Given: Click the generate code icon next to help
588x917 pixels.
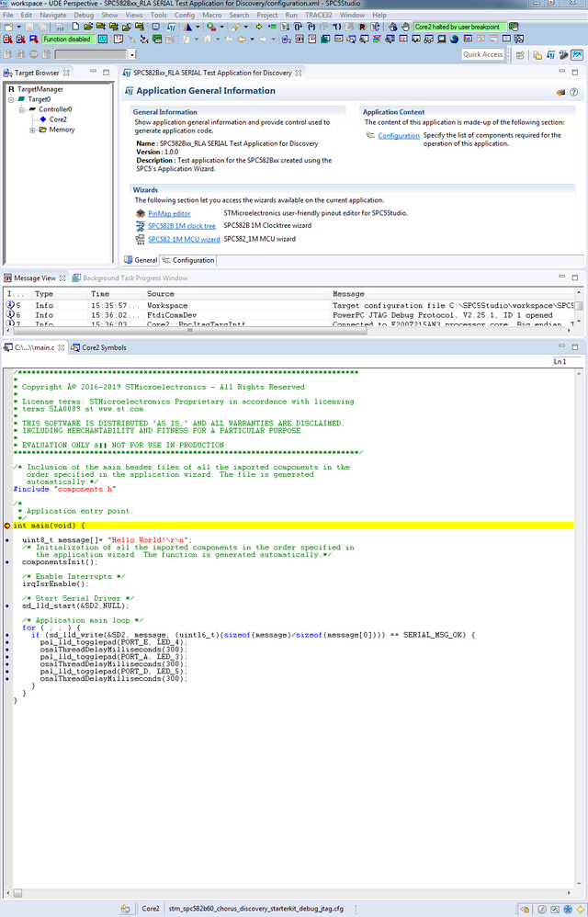Looking at the screenshot, I should (x=560, y=92).
